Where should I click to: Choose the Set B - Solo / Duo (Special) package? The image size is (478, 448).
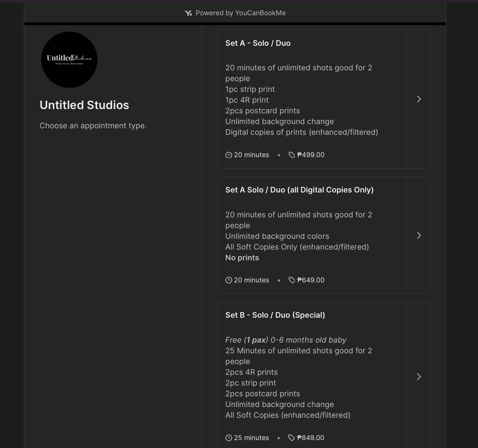point(311,377)
